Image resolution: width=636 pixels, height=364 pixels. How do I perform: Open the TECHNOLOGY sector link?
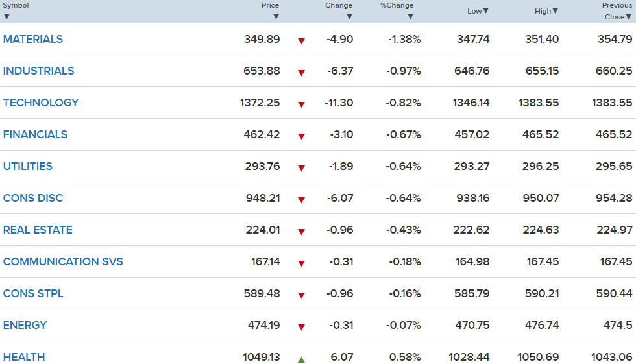click(x=40, y=103)
